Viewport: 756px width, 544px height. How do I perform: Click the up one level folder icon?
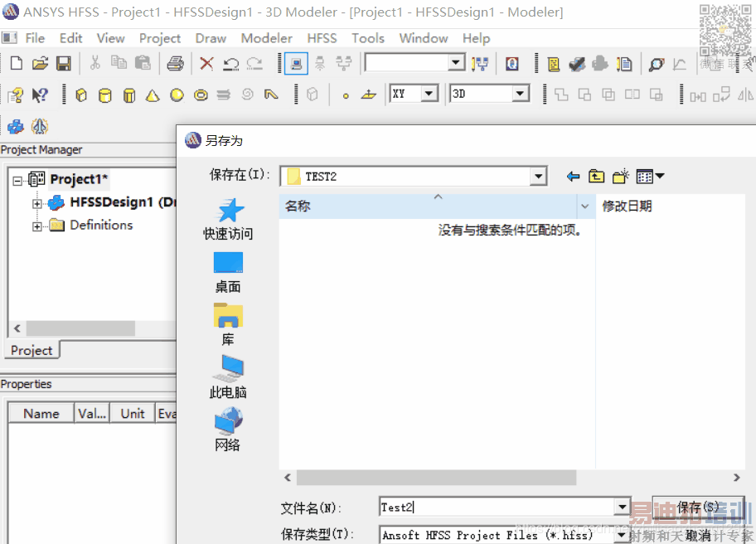pos(596,177)
